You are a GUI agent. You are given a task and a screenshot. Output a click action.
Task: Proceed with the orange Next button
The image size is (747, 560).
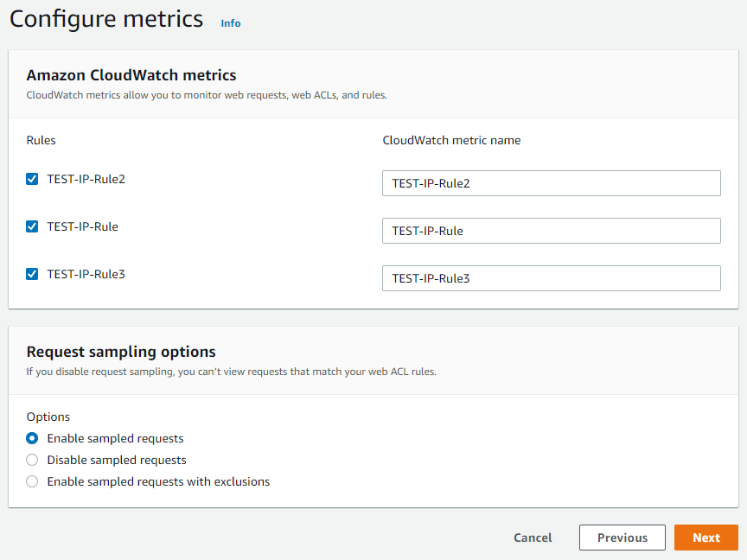(x=705, y=538)
